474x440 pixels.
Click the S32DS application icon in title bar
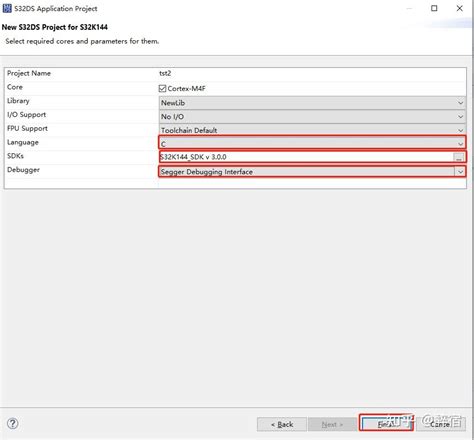pos(7,8)
